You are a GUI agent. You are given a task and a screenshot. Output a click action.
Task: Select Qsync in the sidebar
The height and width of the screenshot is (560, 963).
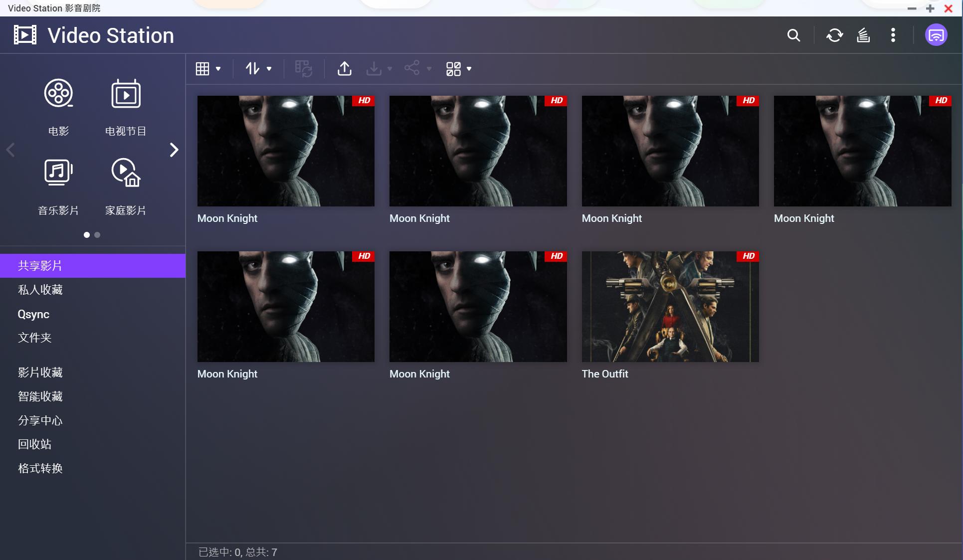(33, 314)
